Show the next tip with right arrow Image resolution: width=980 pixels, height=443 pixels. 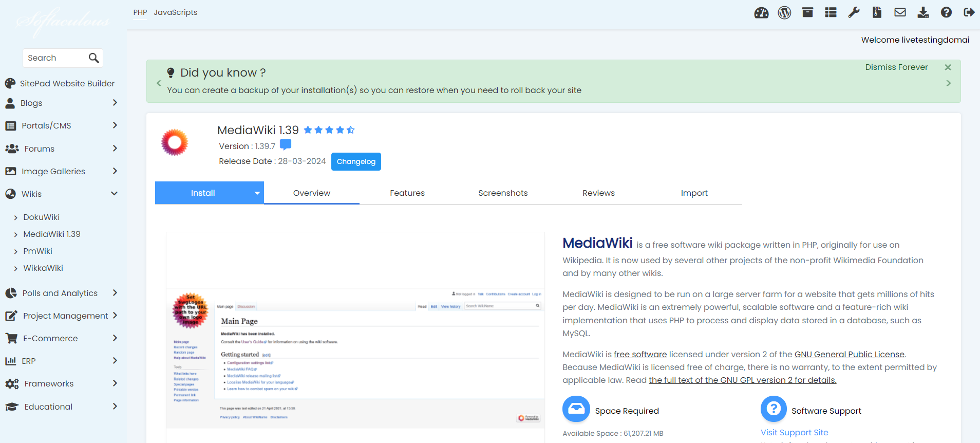click(948, 83)
